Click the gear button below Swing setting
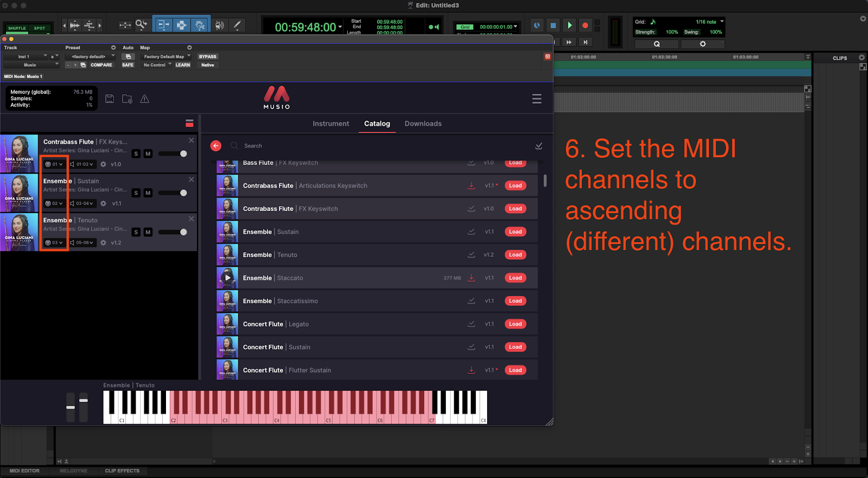Image resolution: width=868 pixels, height=478 pixels. 703,44
